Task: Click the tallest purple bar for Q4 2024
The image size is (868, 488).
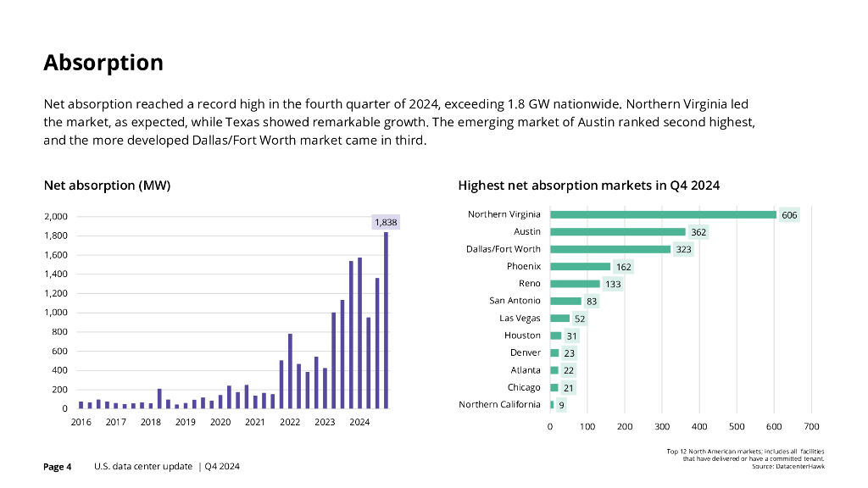Action: (386, 320)
